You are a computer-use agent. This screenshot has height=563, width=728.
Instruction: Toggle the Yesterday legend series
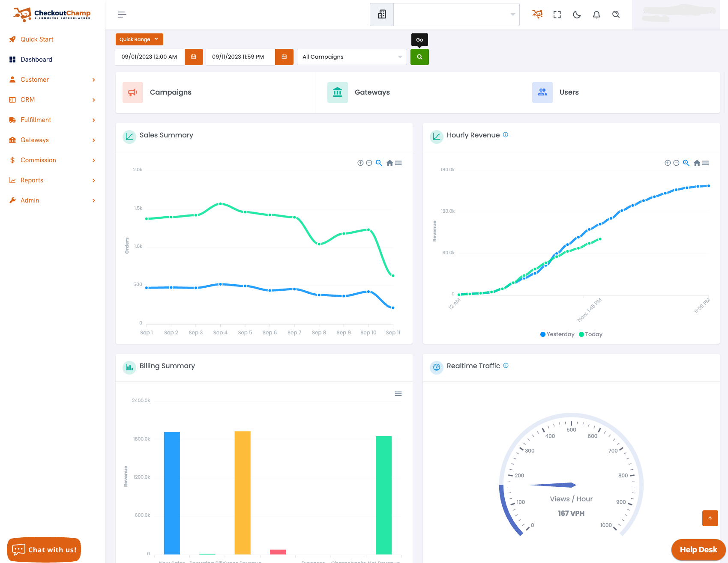point(557,334)
